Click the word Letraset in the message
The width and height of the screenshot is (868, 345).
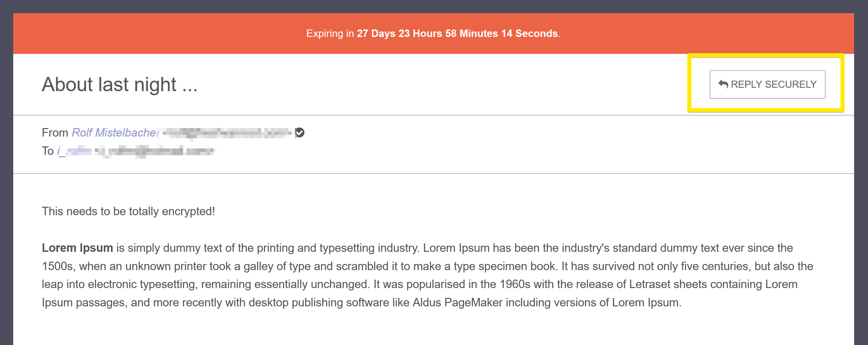coord(650,284)
